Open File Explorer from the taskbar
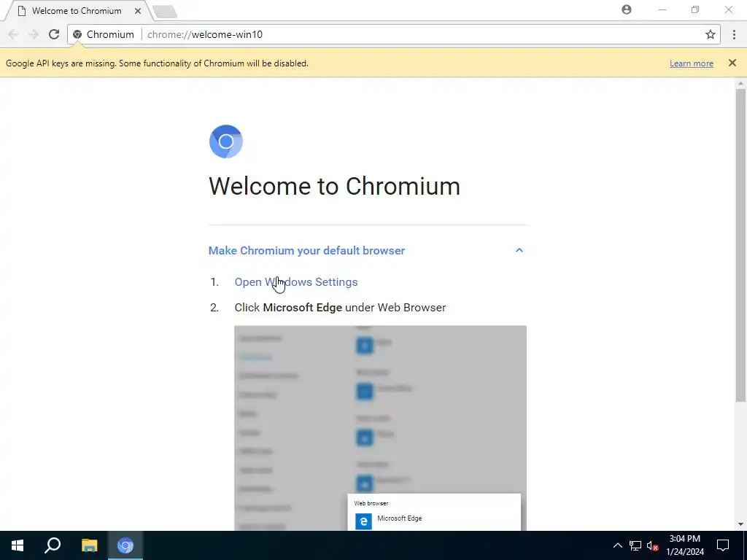747x560 pixels. (89, 545)
